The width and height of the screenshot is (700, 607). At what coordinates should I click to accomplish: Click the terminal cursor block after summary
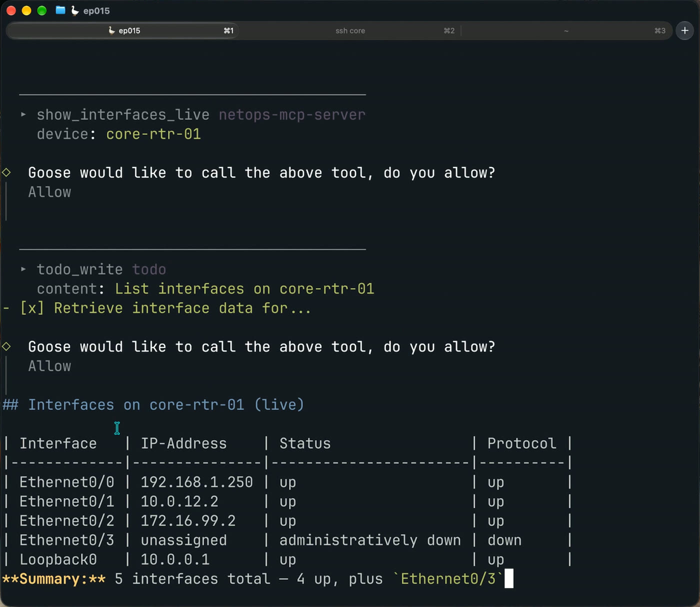click(509, 579)
